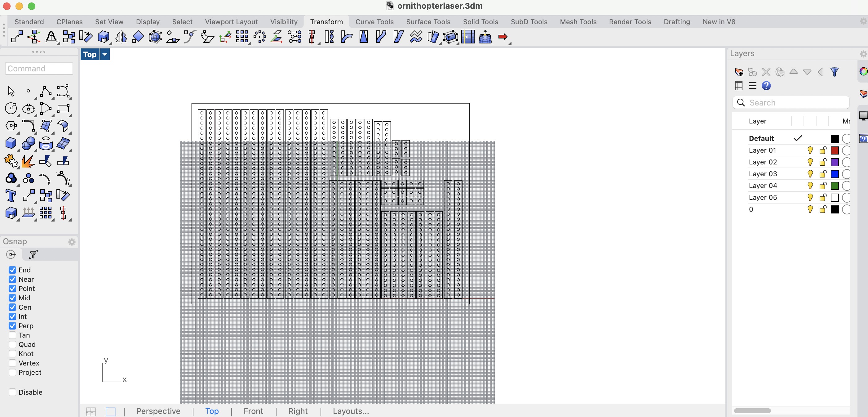Select the Ellipse tool
Screen dimensions: 868x417
pyautogui.click(x=28, y=108)
